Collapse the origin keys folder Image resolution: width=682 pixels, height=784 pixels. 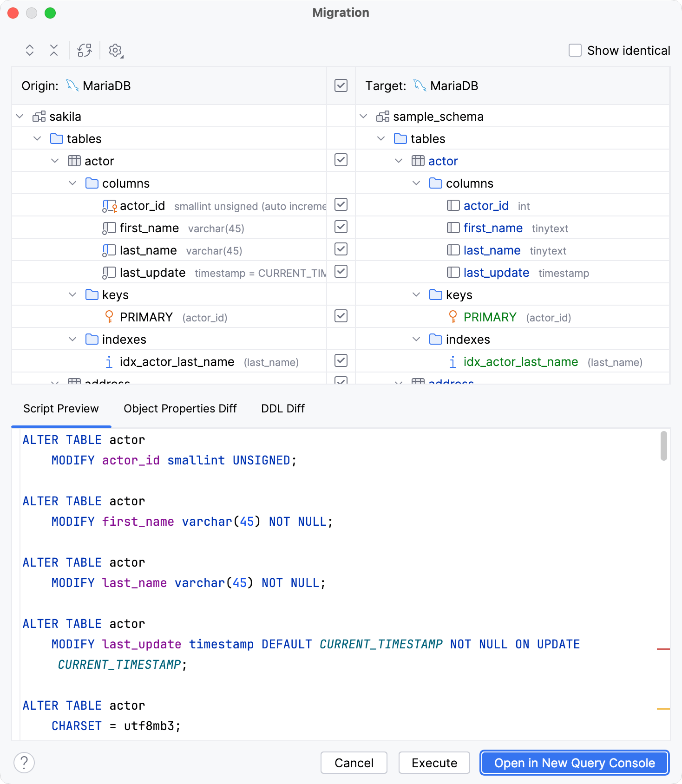coord(72,295)
